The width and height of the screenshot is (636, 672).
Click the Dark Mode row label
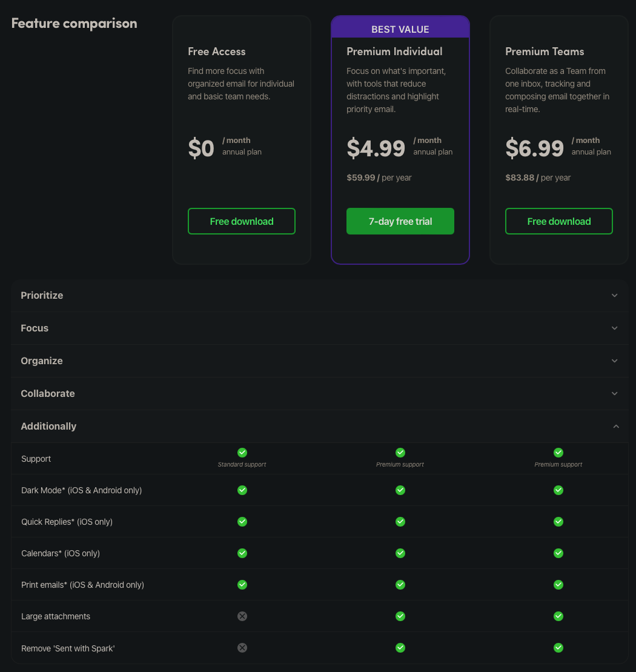(x=81, y=490)
